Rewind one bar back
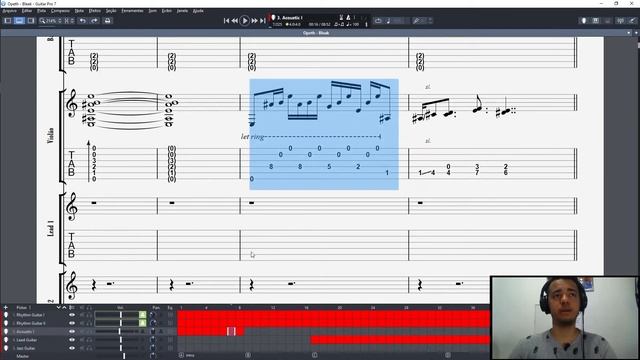Image resolution: width=640 pixels, height=360 pixels. [235, 20]
